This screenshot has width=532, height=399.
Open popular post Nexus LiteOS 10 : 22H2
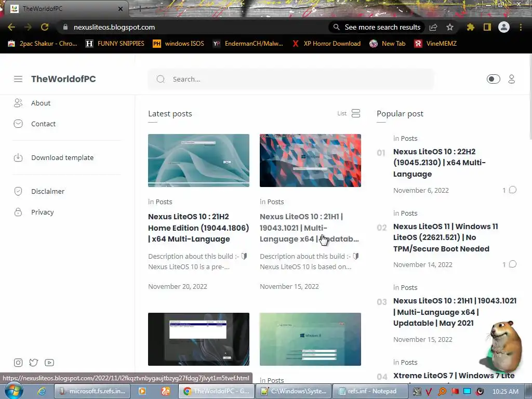(440, 163)
